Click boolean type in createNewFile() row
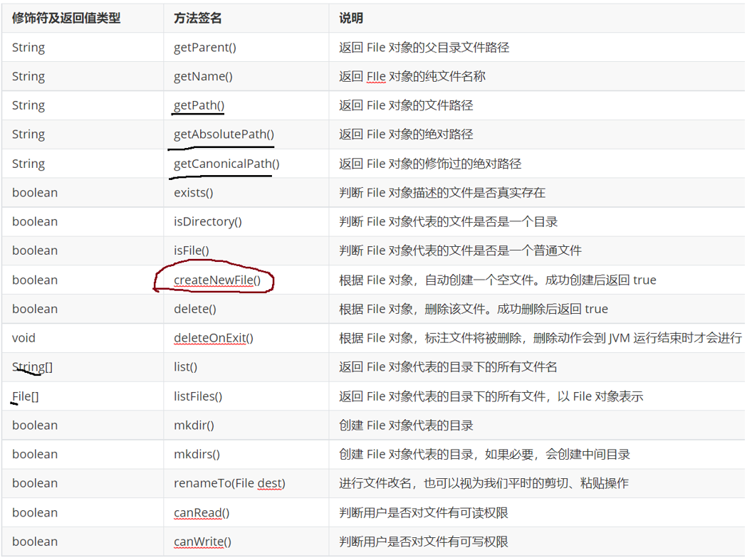 (x=34, y=280)
